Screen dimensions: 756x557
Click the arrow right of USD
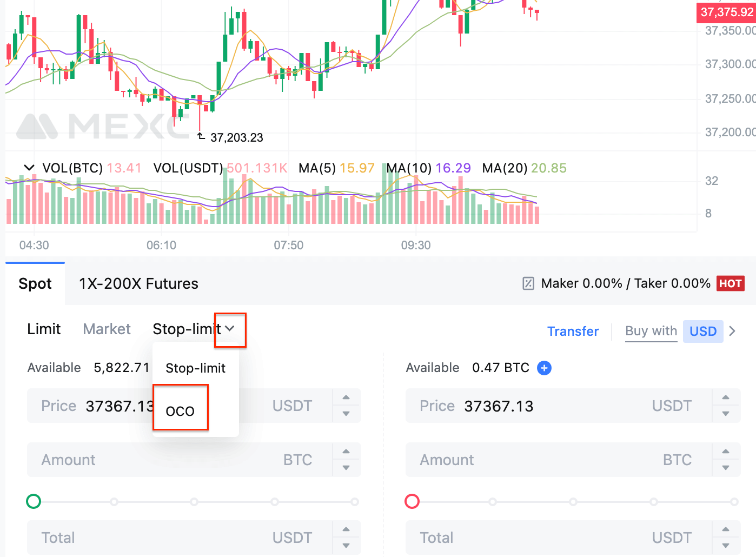(732, 331)
